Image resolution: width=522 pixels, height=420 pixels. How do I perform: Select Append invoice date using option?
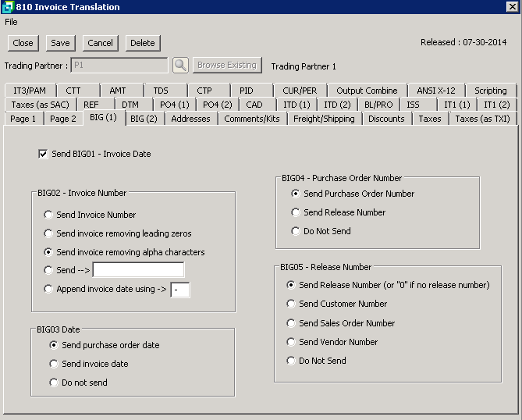coord(49,289)
